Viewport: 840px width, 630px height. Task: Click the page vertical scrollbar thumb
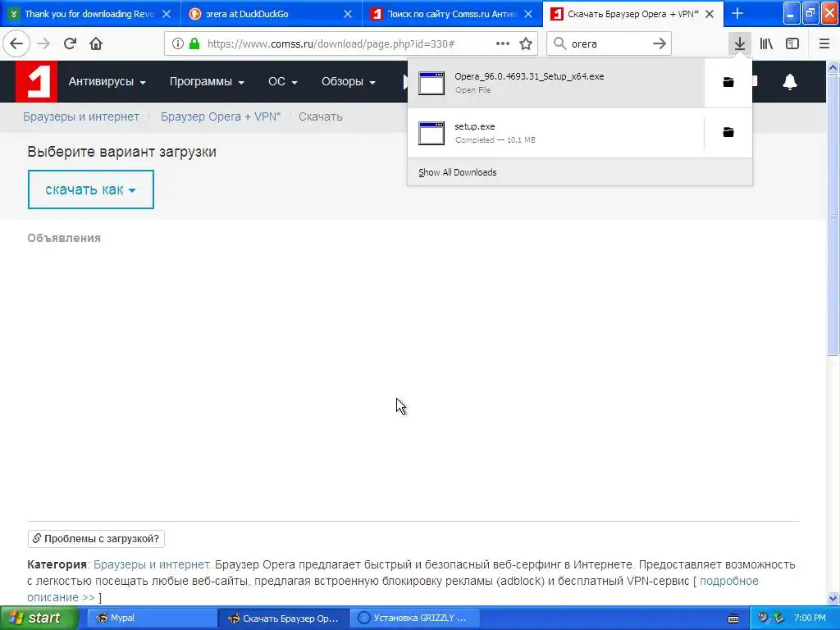coord(833,215)
